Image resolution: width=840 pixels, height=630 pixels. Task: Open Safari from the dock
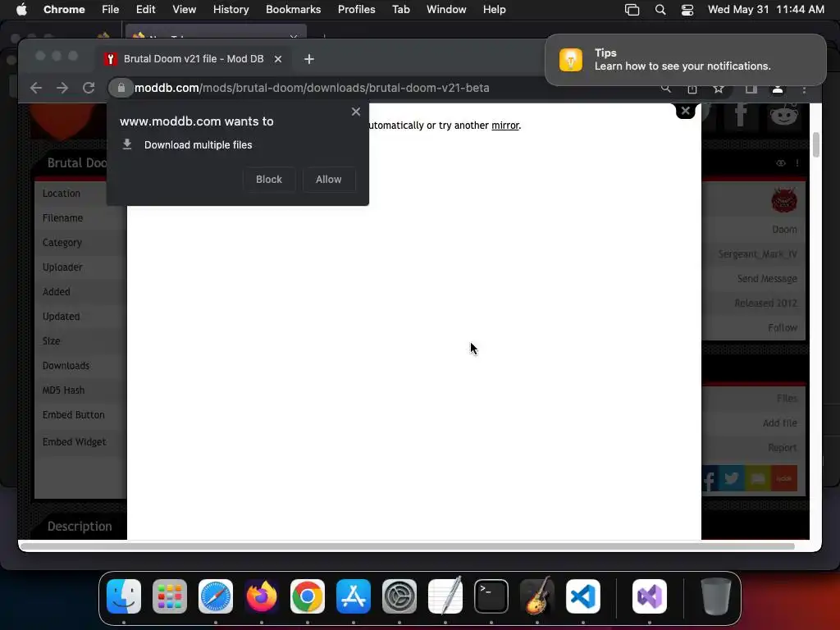pyautogui.click(x=216, y=596)
